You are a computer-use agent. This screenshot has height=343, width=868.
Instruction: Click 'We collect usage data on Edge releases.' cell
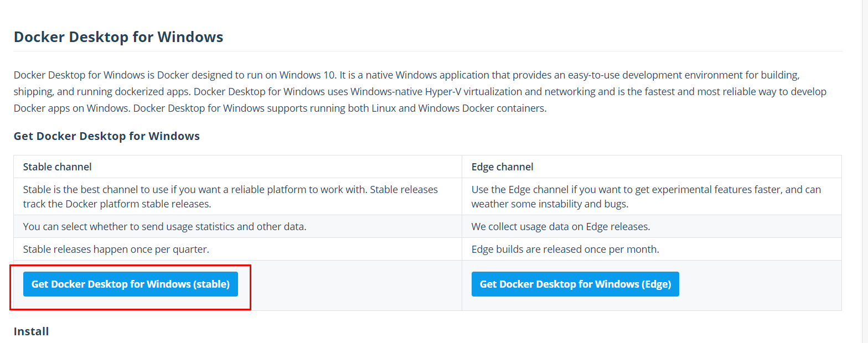[x=652, y=226]
